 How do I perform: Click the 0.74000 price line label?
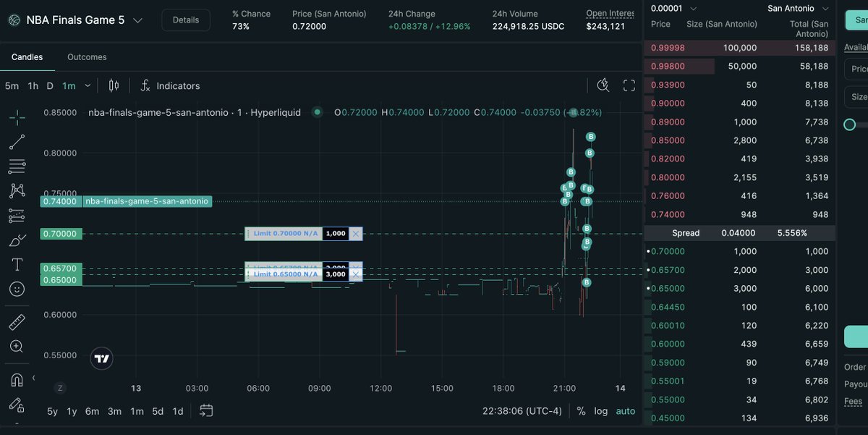click(x=60, y=202)
